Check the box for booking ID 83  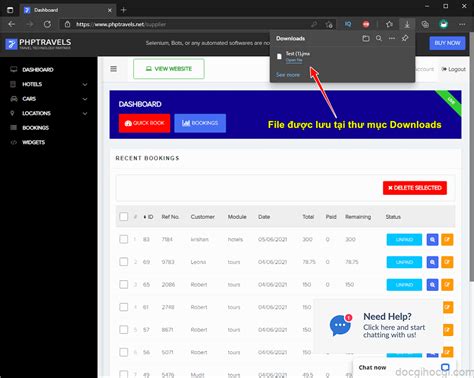coord(124,239)
